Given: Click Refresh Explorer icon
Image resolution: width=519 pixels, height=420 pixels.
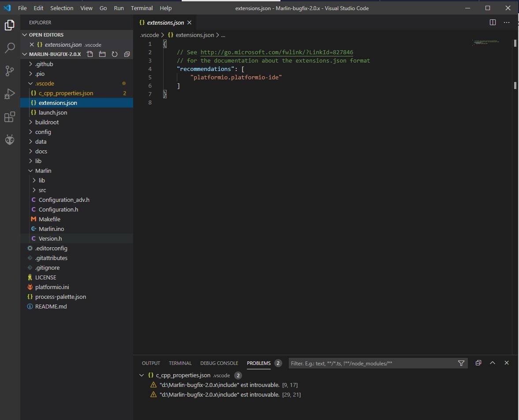Looking at the screenshot, I should pyautogui.click(x=115, y=54).
